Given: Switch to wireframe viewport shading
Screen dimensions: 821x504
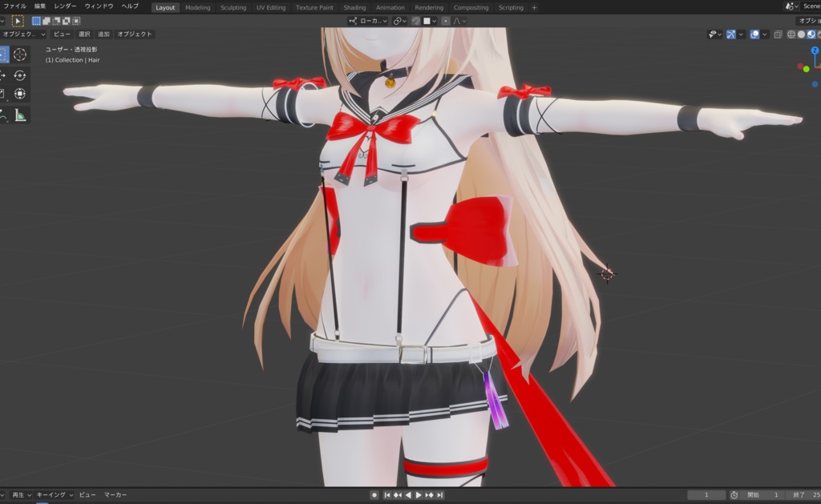Looking at the screenshot, I should (x=791, y=34).
